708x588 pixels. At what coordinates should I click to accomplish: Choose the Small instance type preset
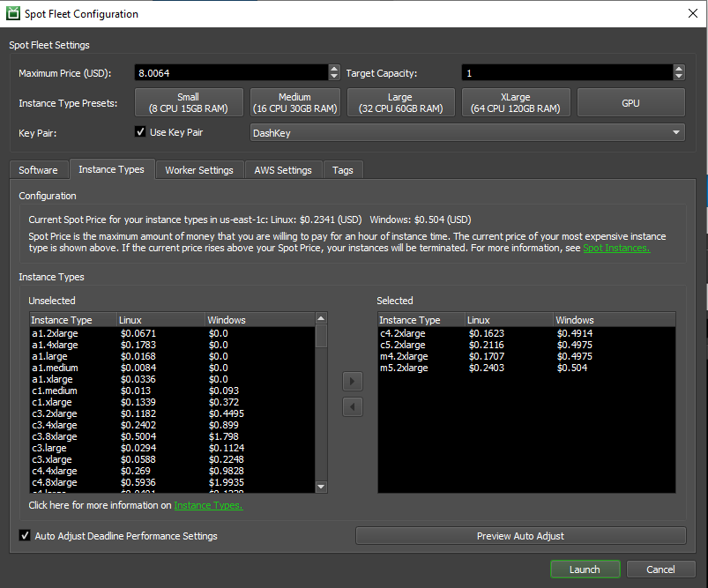click(x=189, y=102)
